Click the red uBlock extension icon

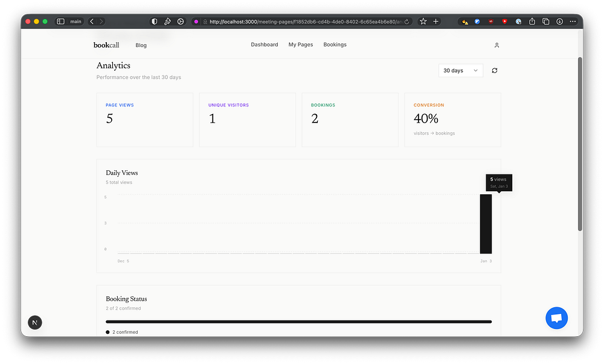(x=490, y=22)
